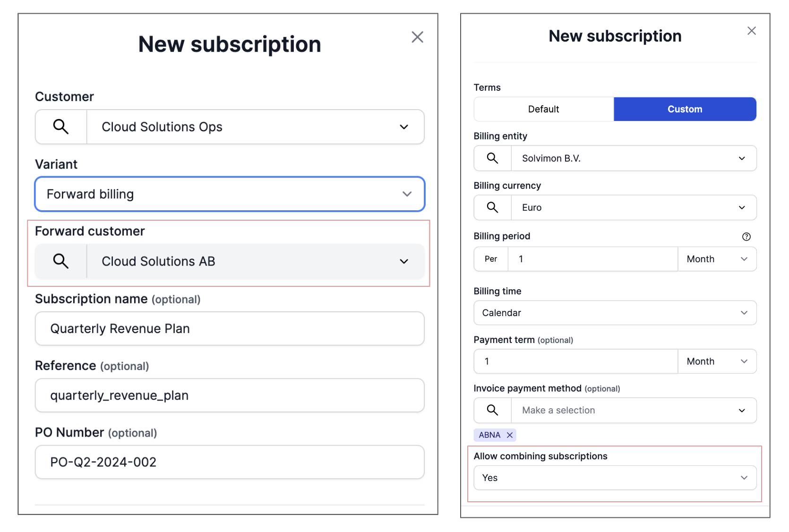
Task: Select the Custom terms option
Action: point(685,109)
